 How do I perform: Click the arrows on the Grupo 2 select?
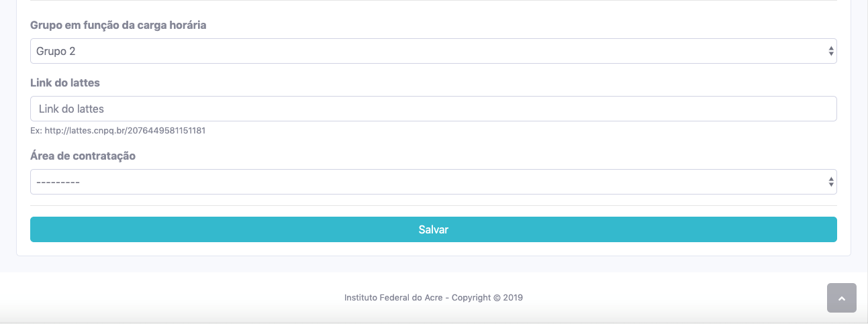pyautogui.click(x=830, y=51)
